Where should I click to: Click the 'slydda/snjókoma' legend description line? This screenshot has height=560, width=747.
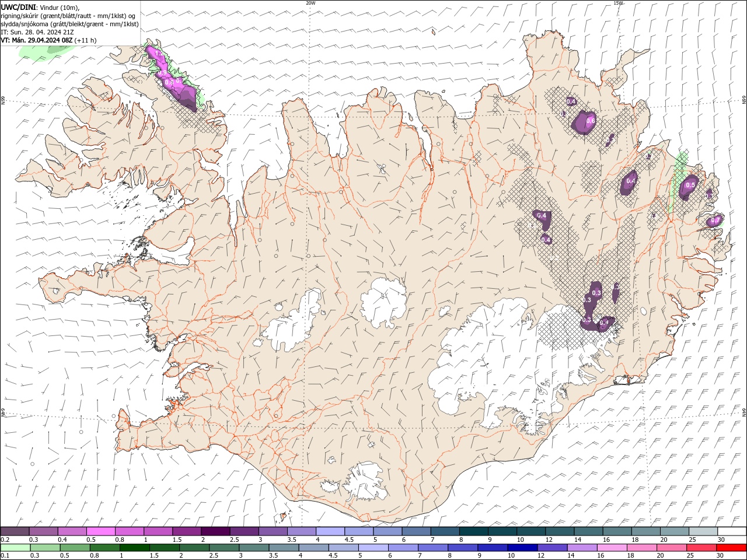click(x=69, y=24)
